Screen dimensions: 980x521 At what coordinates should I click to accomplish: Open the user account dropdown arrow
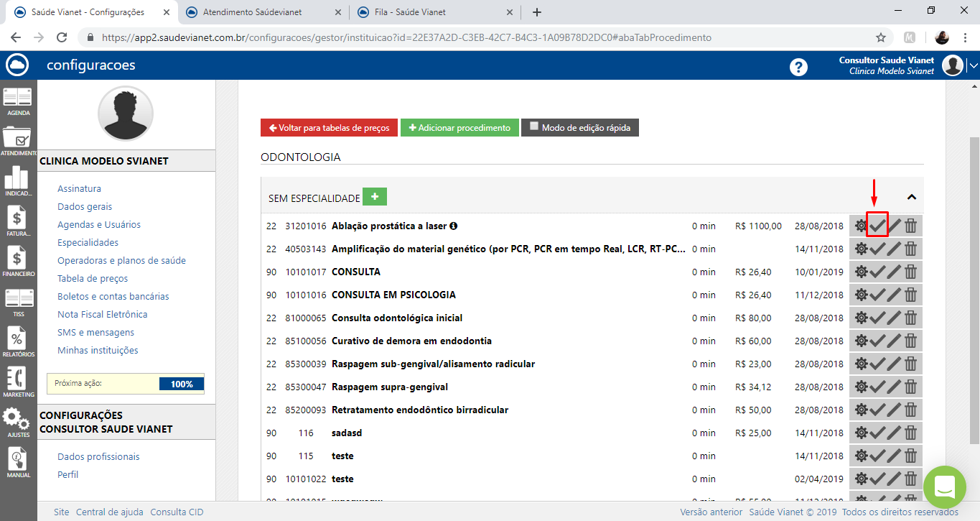click(x=973, y=66)
